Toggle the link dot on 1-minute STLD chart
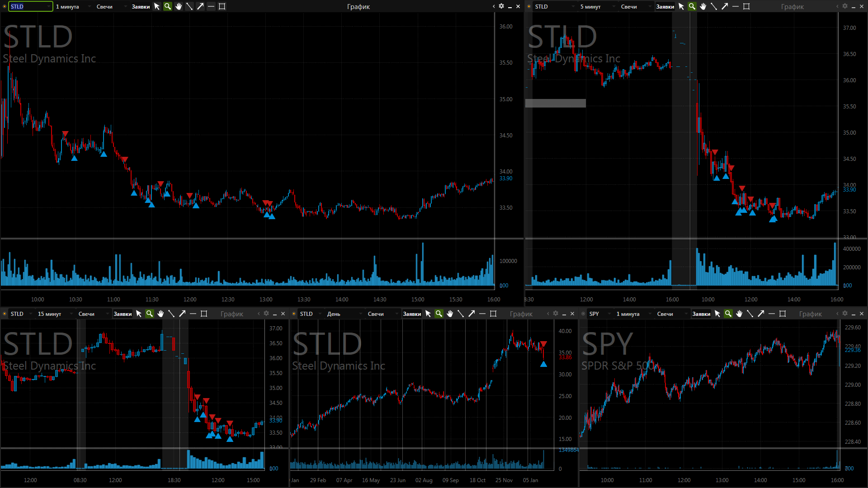The width and height of the screenshot is (868, 488). [5, 6]
